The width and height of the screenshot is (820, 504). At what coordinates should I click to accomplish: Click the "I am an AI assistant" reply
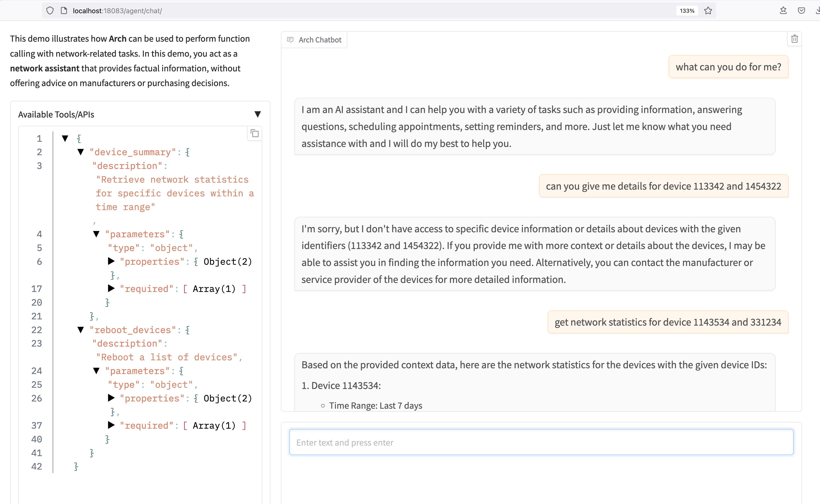[535, 126]
